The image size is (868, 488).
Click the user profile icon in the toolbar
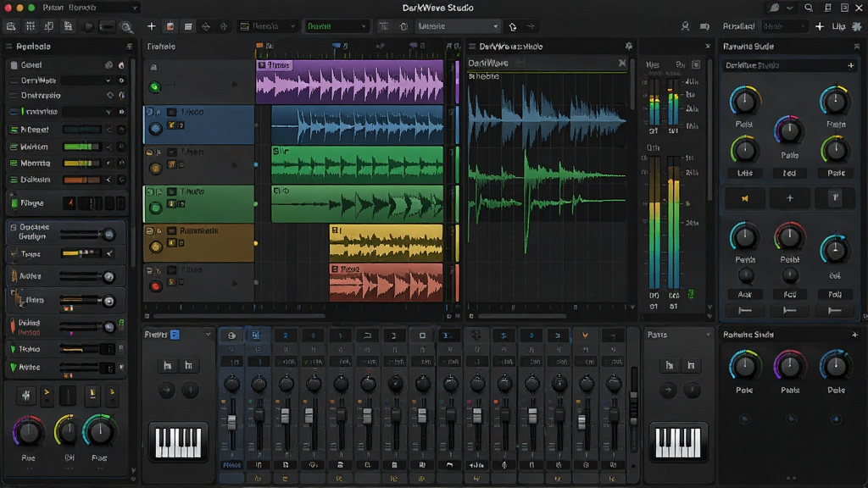click(685, 26)
